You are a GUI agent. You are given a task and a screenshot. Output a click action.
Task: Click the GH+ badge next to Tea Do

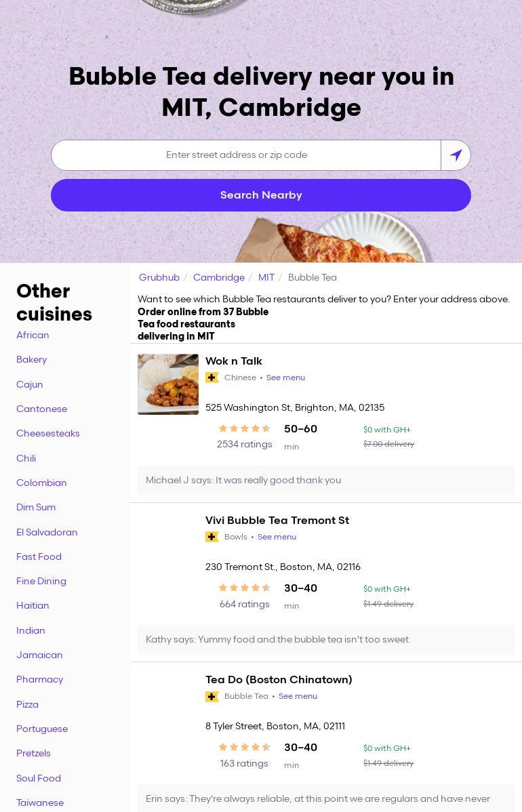(x=212, y=696)
